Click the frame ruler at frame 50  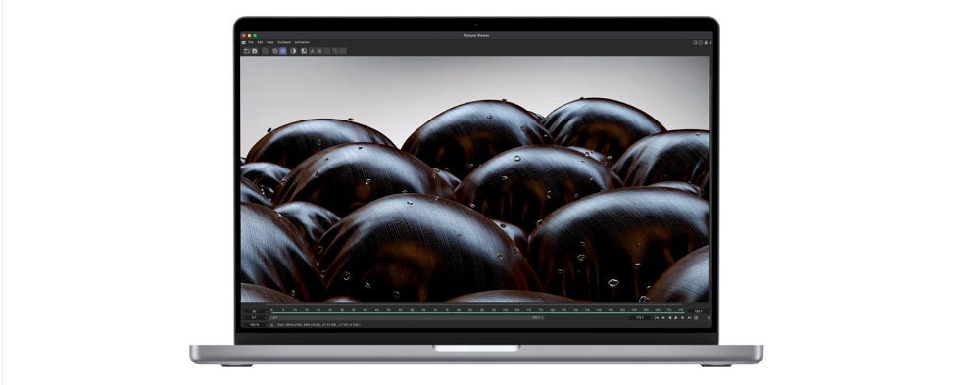388,310
